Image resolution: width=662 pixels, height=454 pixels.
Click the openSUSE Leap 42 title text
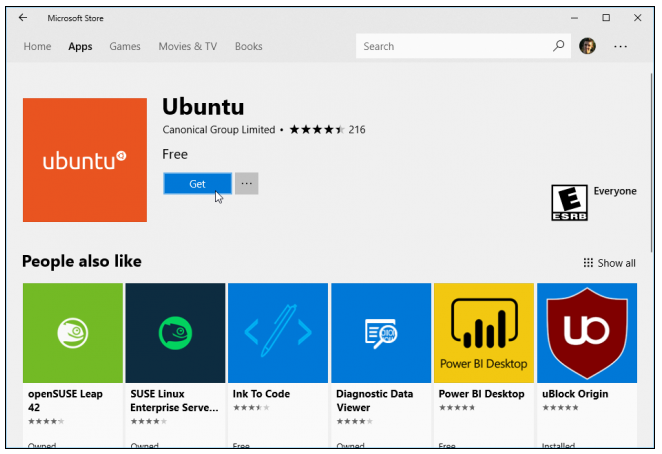pyautogui.click(x=65, y=400)
